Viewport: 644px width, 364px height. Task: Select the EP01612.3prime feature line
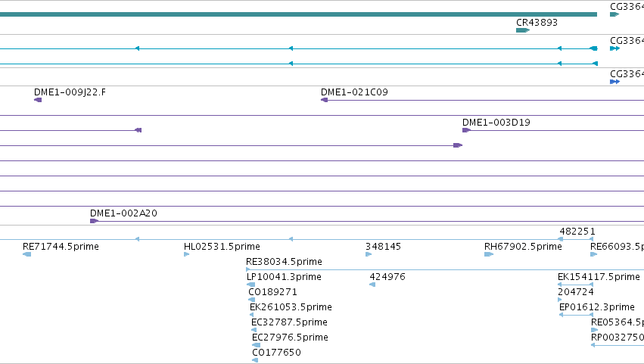coord(576,315)
